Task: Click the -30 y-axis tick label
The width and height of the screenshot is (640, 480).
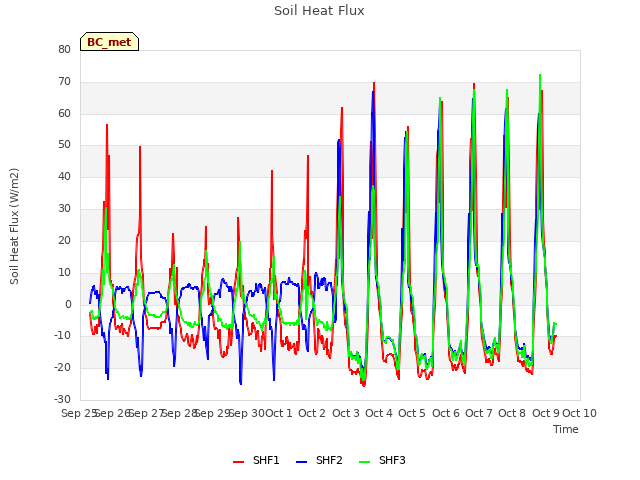Action: point(63,399)
